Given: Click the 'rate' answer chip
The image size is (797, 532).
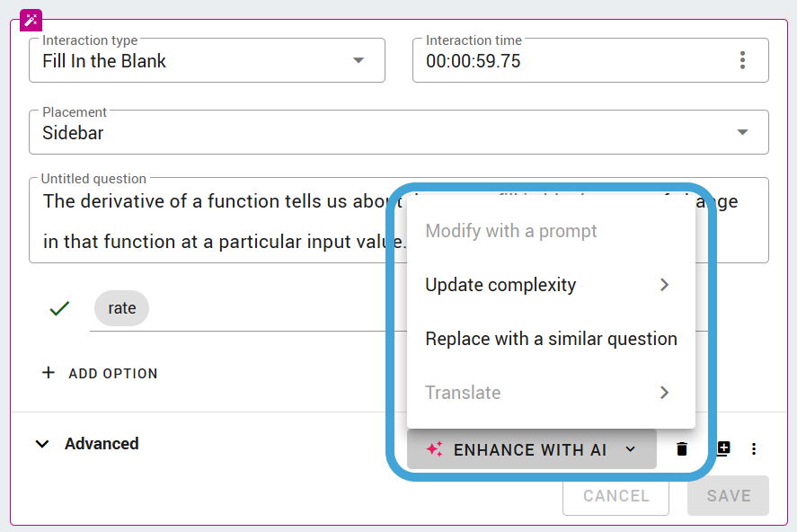Looking at the screenshot, I should point(121,308).
